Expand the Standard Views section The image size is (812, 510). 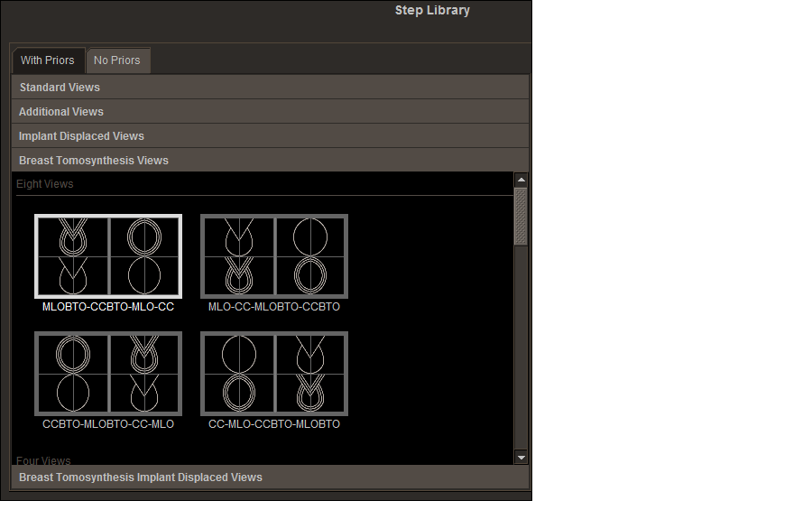(x=60, y=88)
